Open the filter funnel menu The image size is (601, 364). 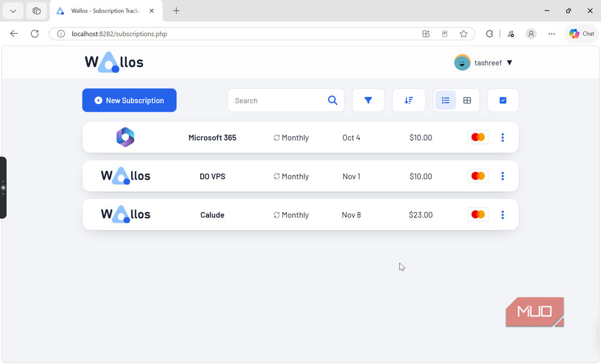pyautogui.click(x=368, y=100)
